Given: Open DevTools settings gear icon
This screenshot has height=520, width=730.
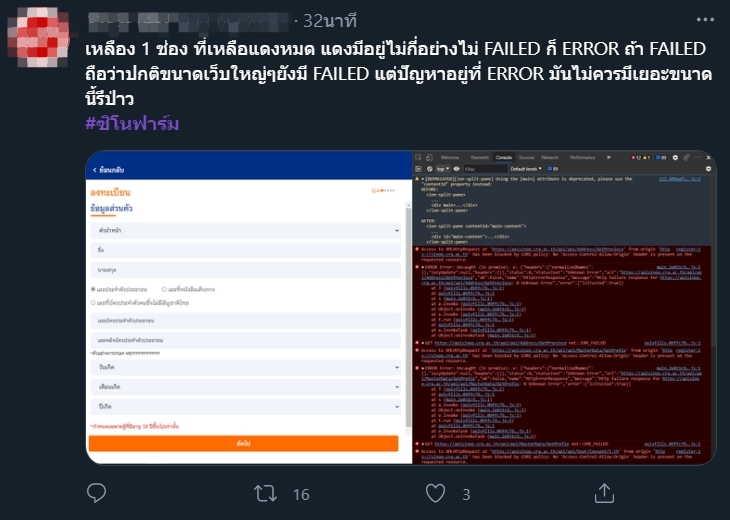Looking at the screenshot, I should [675, 158].
